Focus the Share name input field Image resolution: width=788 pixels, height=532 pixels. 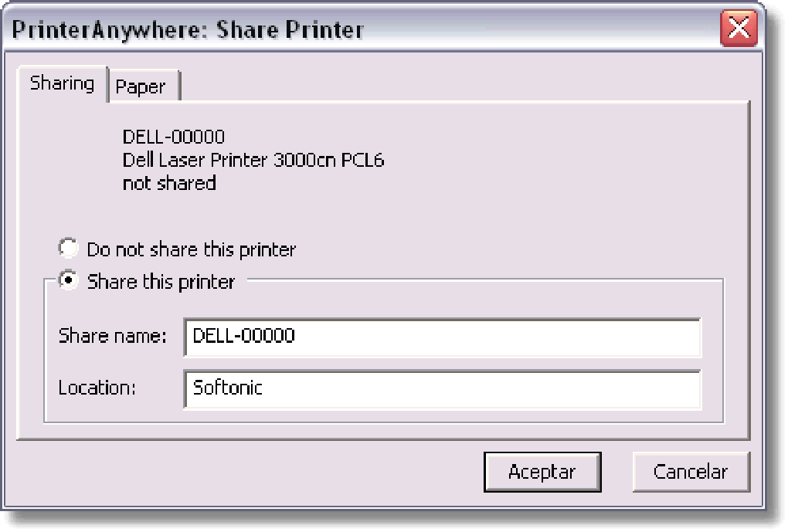pos(442,337)
